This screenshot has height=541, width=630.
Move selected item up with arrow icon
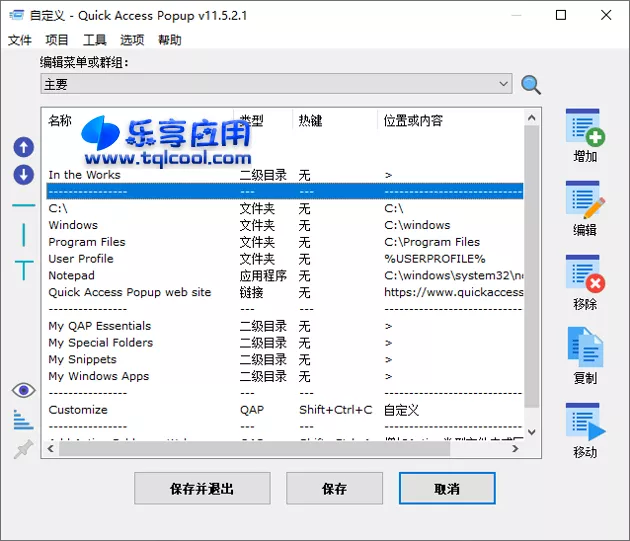pos(24,147)
